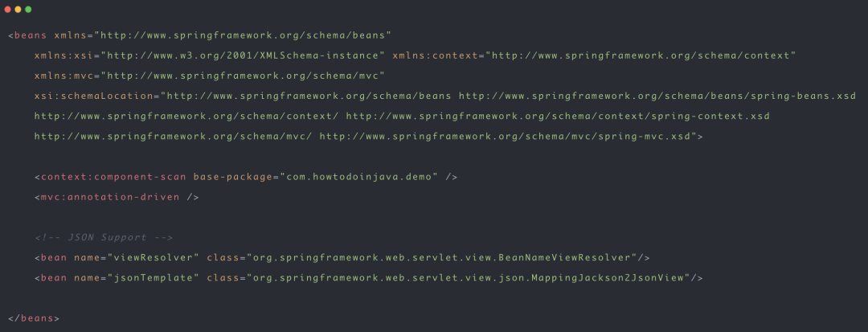The image size is (868, 332).
Task: Click the MappingJackson2JsonView class value
Action: click(x=469, y=278)
